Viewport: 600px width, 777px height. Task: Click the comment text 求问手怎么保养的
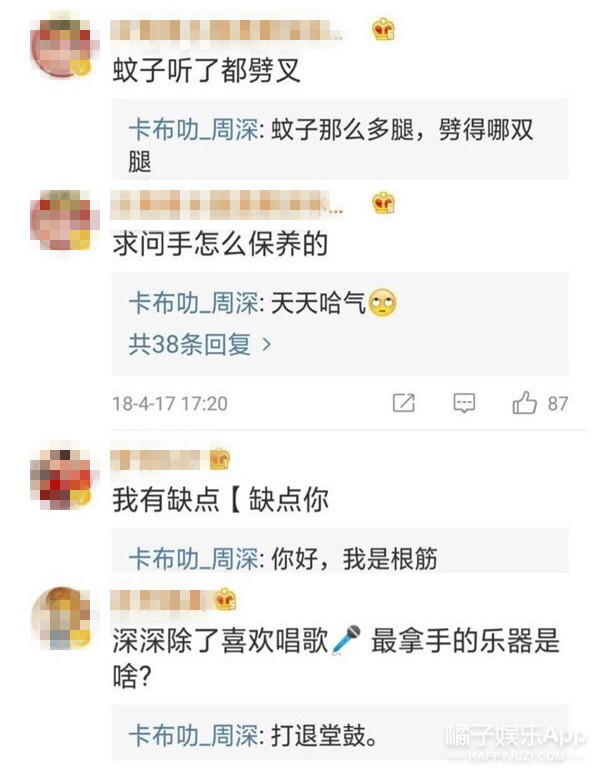pos(220,244)
